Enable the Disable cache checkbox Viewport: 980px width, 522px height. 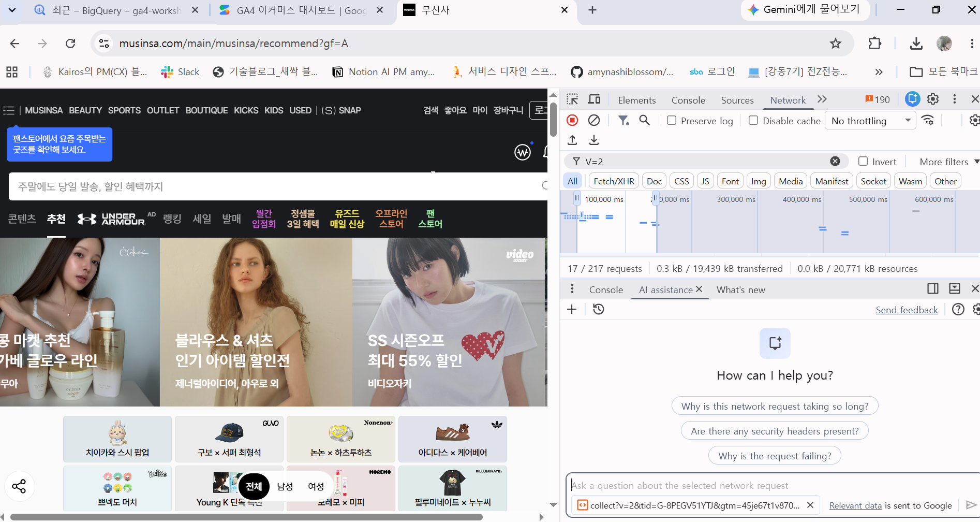click(753, 120)
